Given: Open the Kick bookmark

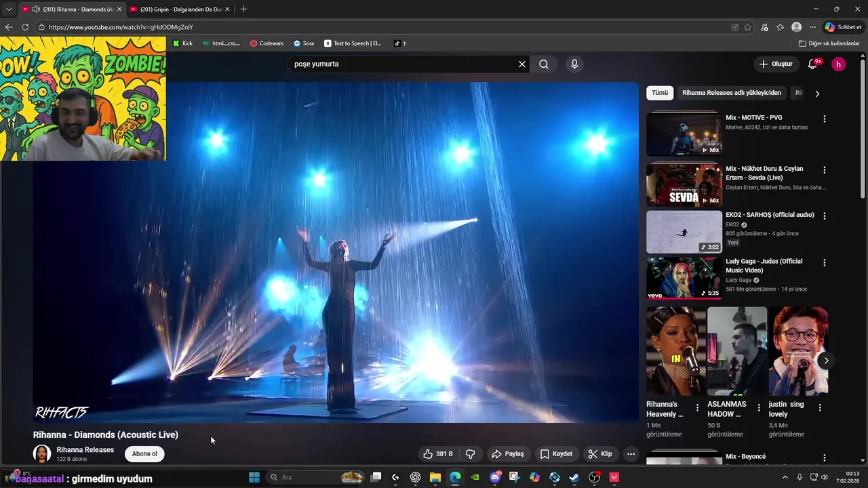Looking at the screenshot, I should coord(183,43).
